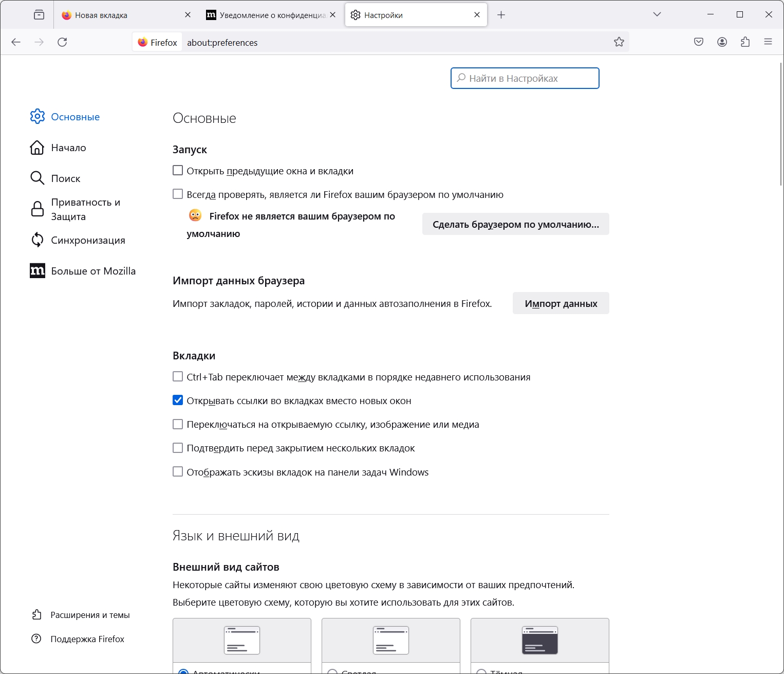Open the Firefox account icon
Screen dimensions: 784x674
click(722, 42)
